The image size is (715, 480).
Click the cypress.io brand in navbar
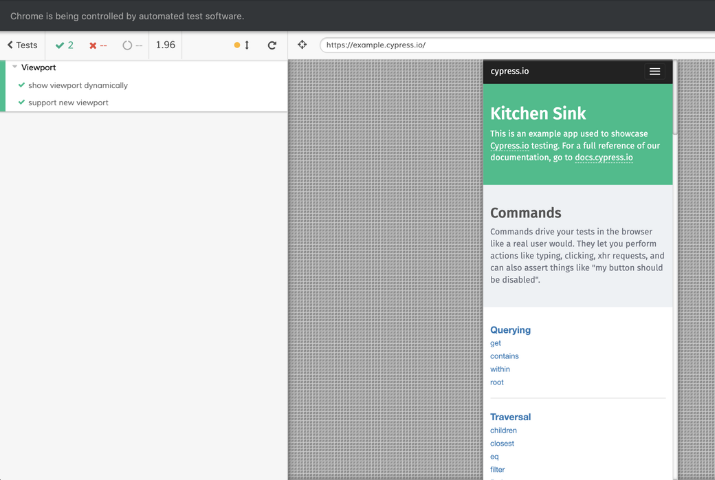(x=511, y=71)
